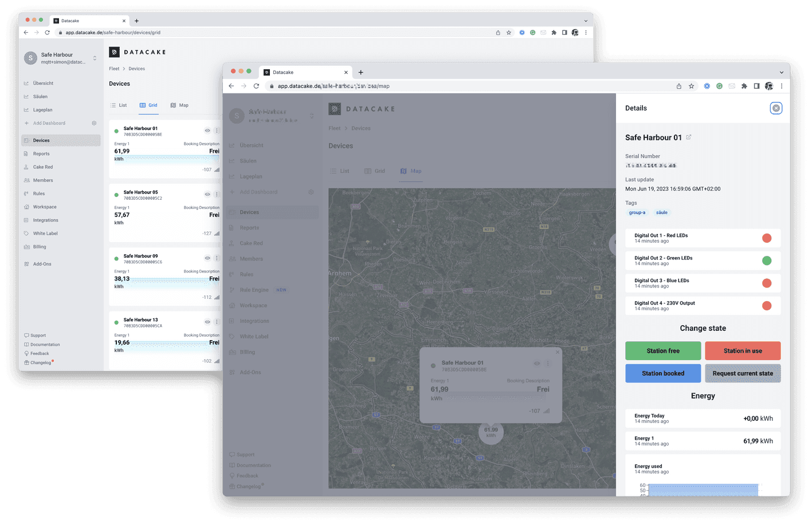Click the Fleet breadcrumb in the rear window
Image resolution: width=812 pixels, height=525 pixels.
114,69
